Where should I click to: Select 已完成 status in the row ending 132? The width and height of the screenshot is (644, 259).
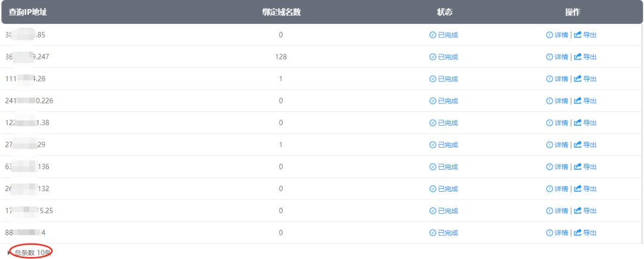coord(448,189)
